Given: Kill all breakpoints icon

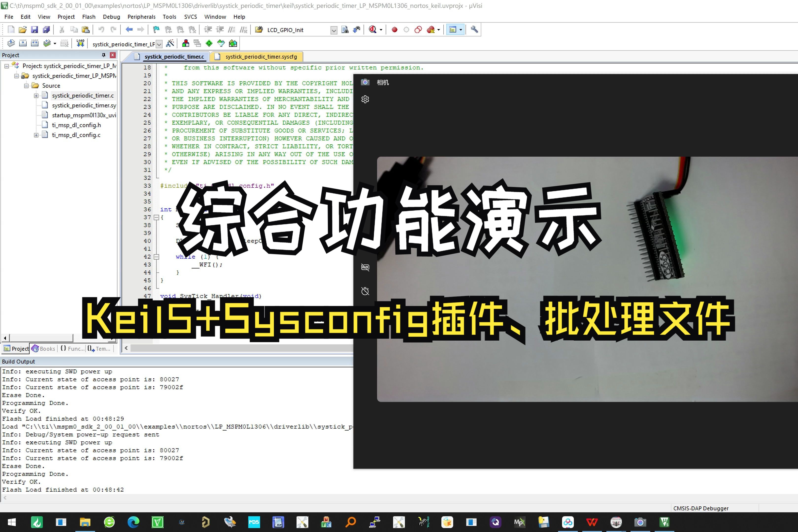Looking at the screenshot, I should (431, 30).
